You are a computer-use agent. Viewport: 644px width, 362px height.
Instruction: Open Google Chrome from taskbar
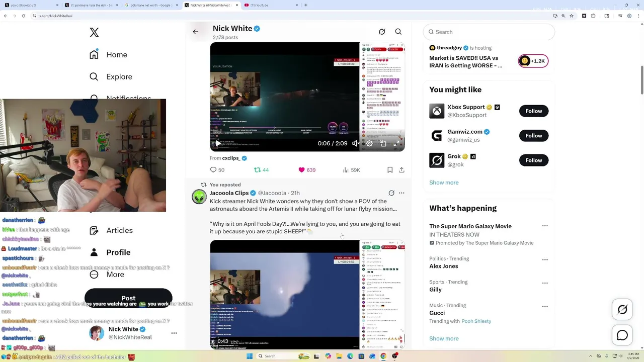383,356
